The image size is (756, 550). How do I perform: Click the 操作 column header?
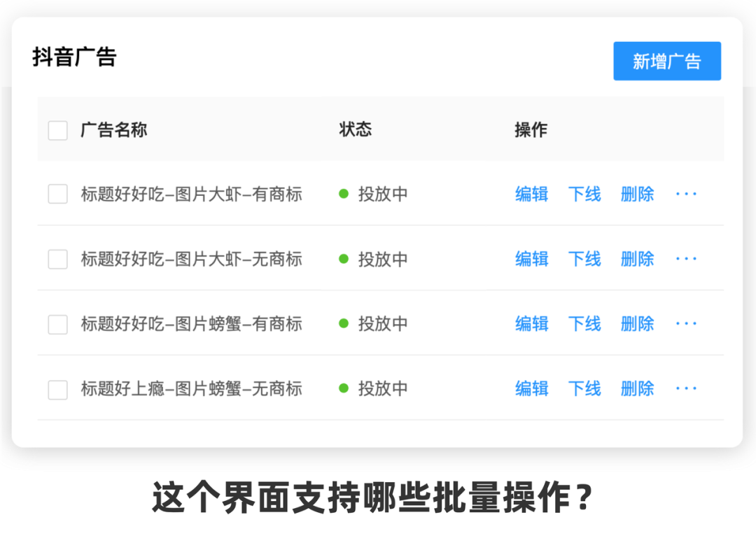(x=531, y=129)
